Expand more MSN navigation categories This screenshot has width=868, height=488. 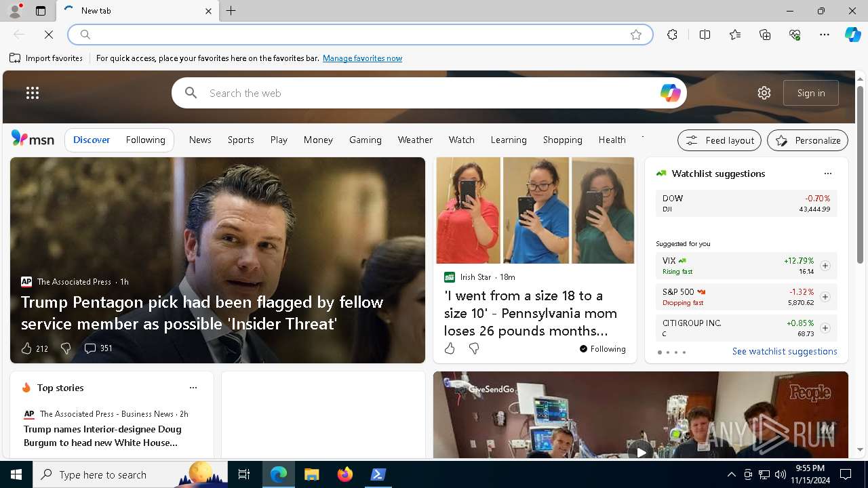pos(642,138)
